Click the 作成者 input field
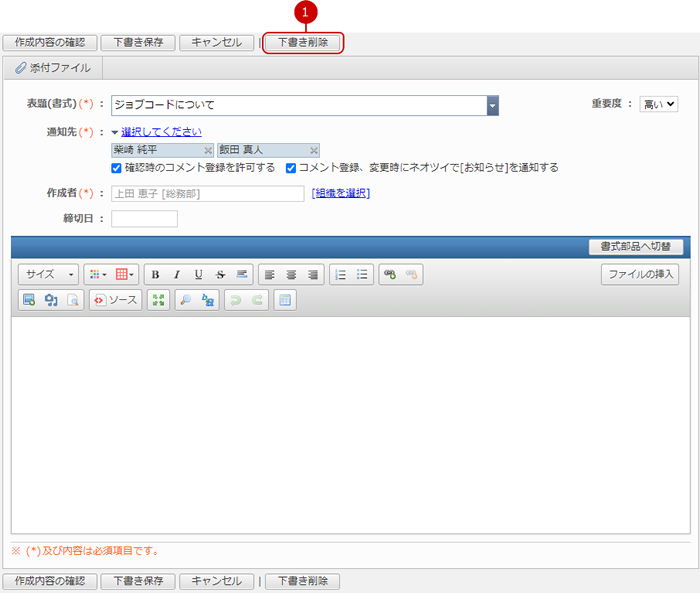 click(x=208, y=194)
